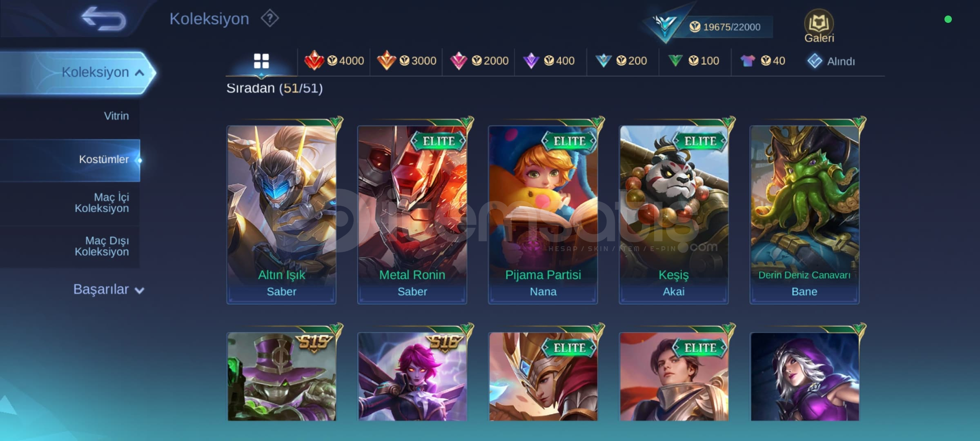Filter by the blue 200 gem tier
Image resolution: width=980 pixels, height=441 pixels.
[621, 61]
